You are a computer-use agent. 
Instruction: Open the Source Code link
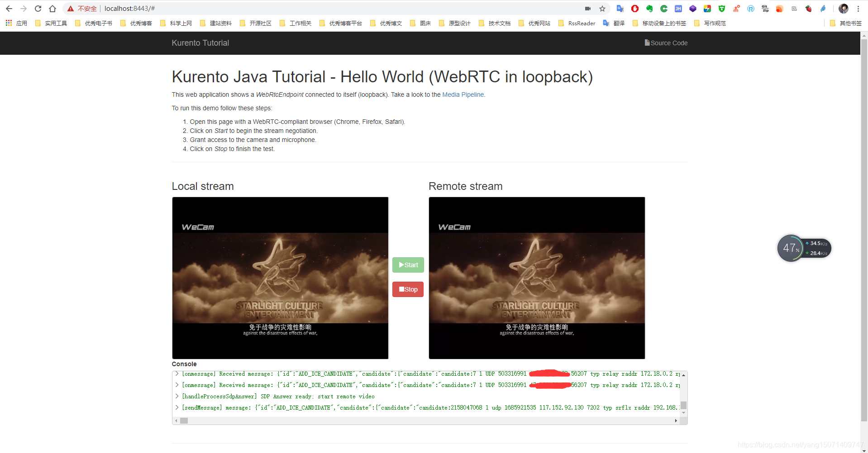[x=666, y=43]
